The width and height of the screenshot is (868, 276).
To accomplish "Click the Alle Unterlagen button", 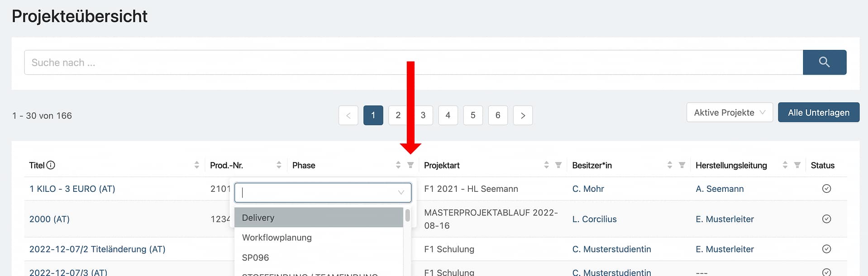I will pos(818,113).
